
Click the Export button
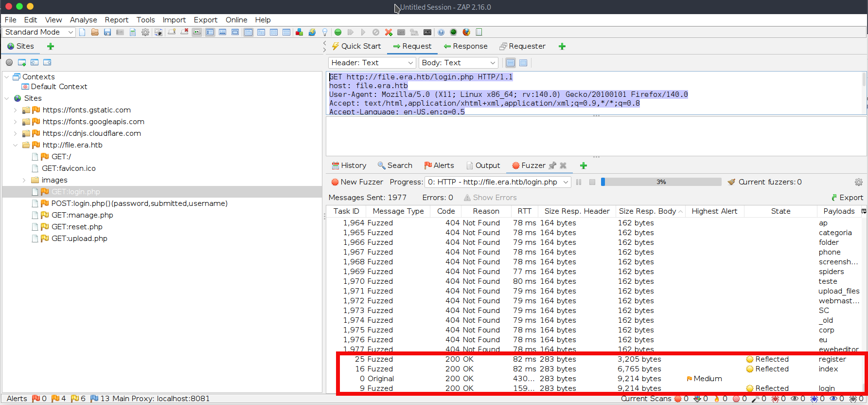pos(847,198)
